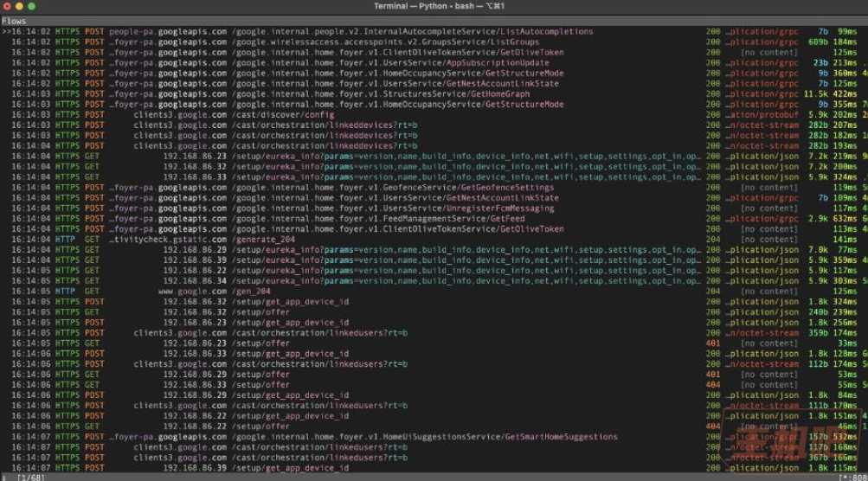Viewport: 868px width, 481px height.
Task: Select the FeedManagementService/GetFeed flow
Action: pos(434,219)
